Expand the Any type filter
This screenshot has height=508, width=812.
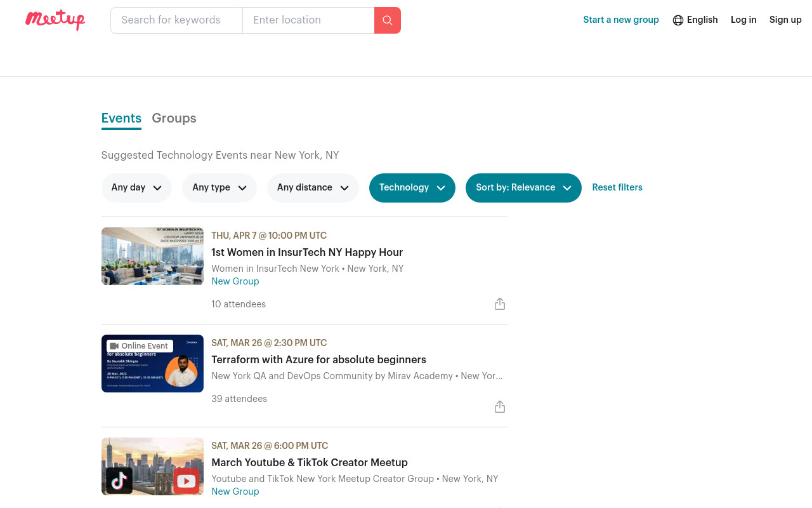point(219,188)
